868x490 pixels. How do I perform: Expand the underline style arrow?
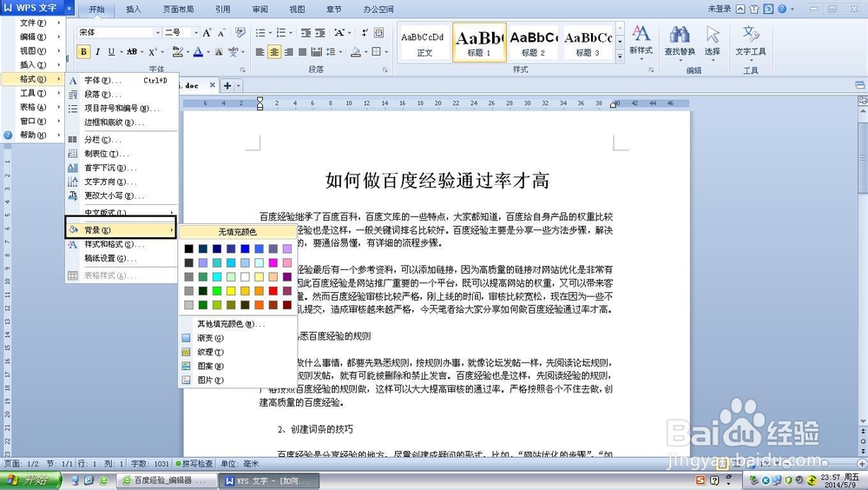120,52
